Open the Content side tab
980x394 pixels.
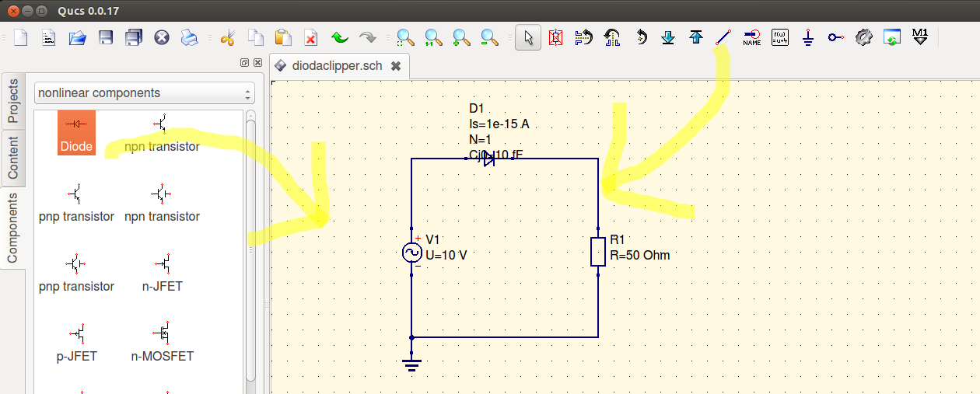(13, 156)
